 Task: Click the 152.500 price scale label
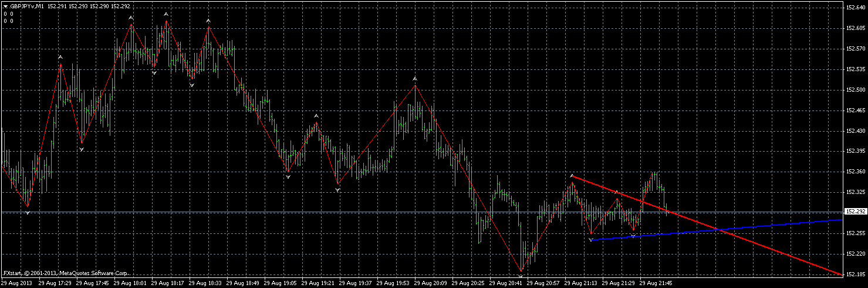pos(856,90)
